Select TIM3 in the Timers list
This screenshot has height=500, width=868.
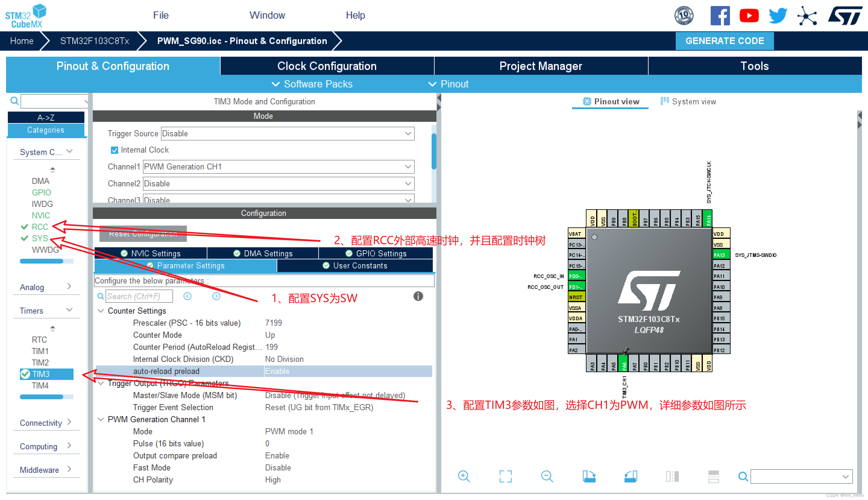41,374
